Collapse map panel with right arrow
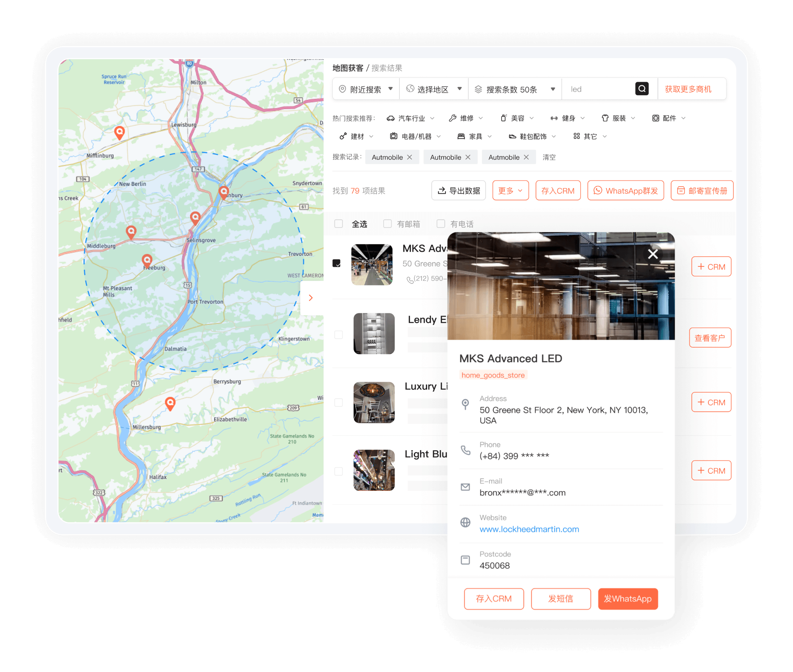Image resolution: width=793 pixels, height=672 pixels. (x=310, y=298)
